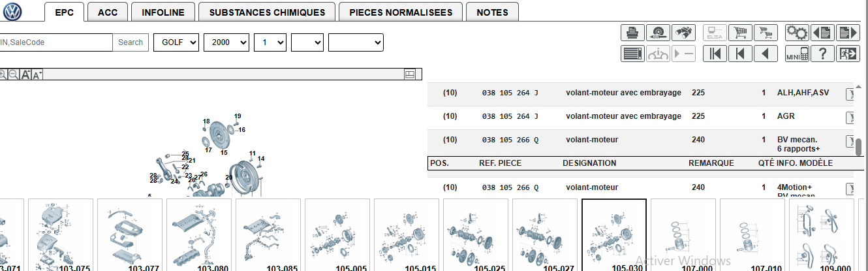868x271 pixels.
Task: Expand the GOLF model dropdown
Action: tap(176, 42)
